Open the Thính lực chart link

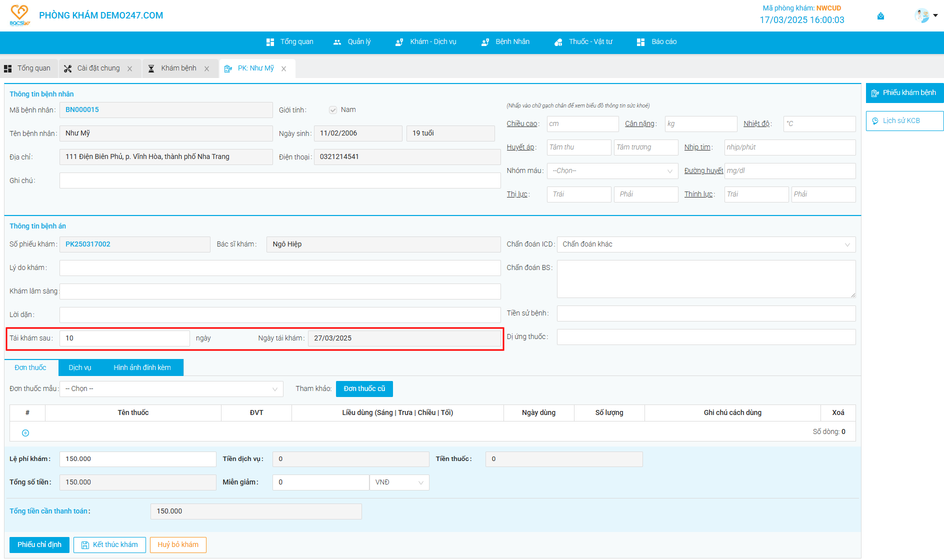[698, 194]
